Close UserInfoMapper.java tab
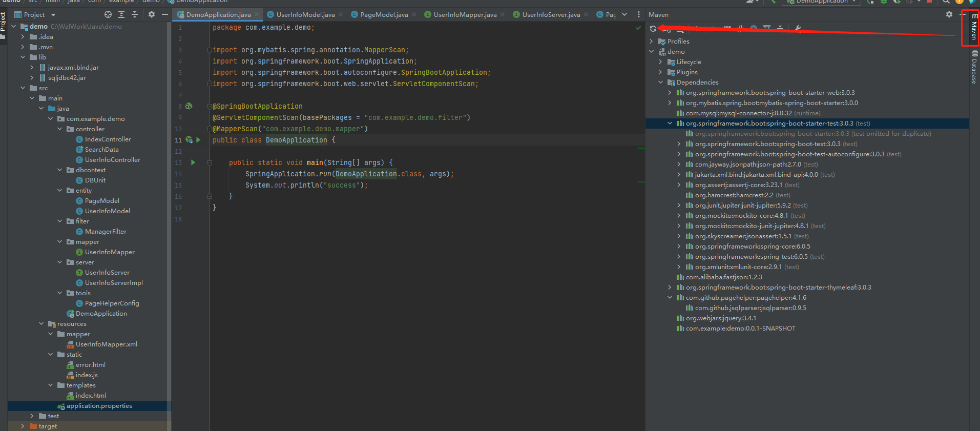 pos(503,15)
